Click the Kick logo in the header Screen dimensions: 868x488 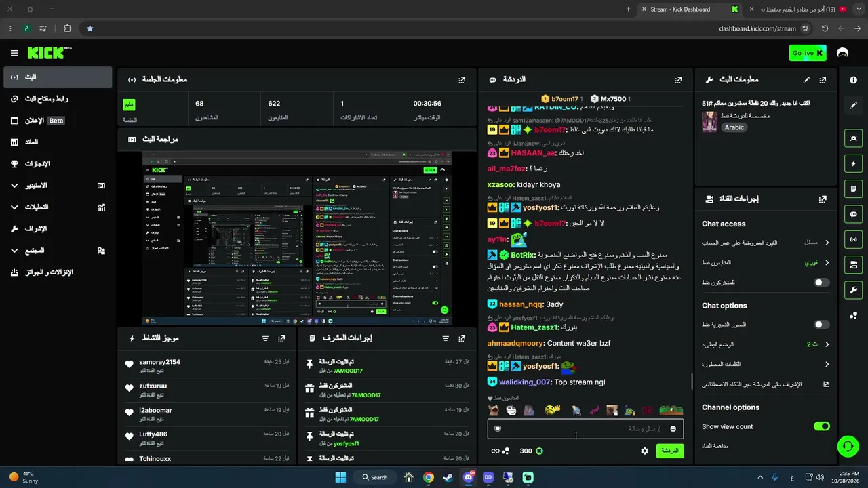[50, 53]
